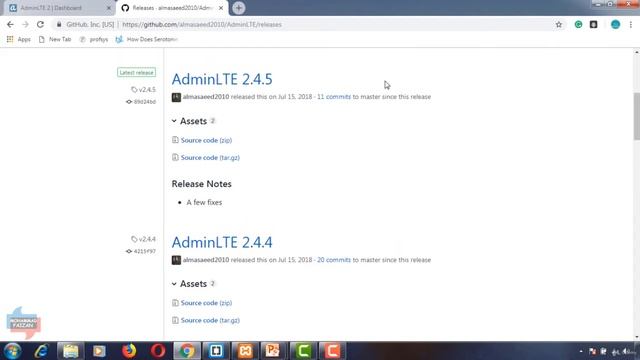640x360 pixels.
Task: Open a new browser tab
Action: point(239,8)
